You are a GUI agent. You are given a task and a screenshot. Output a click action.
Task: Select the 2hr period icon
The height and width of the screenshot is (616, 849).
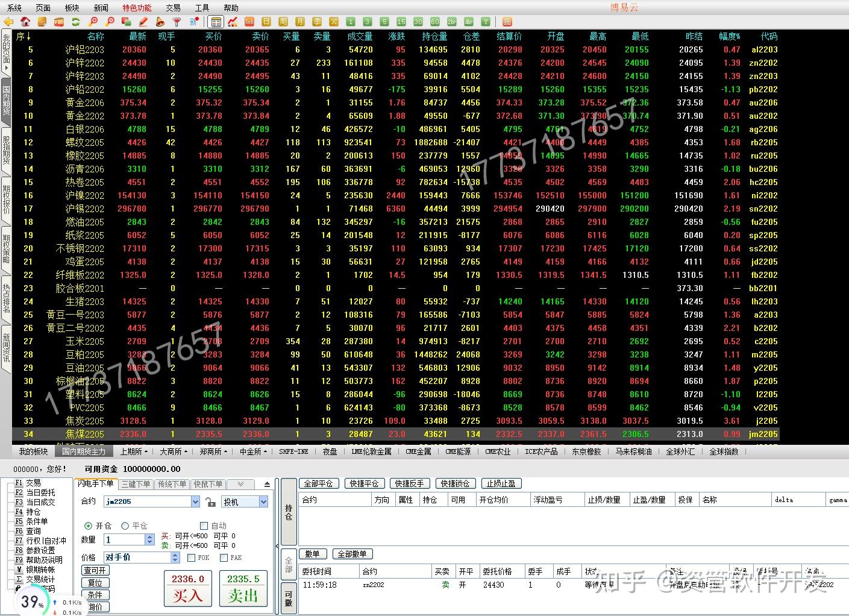(452, 22)
